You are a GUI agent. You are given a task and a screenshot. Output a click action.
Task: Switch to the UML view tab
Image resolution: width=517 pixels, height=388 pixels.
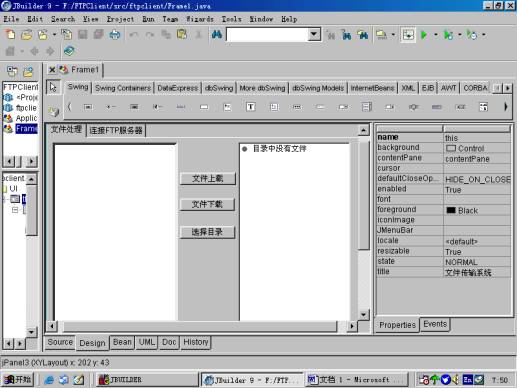[x=147, y=342]
